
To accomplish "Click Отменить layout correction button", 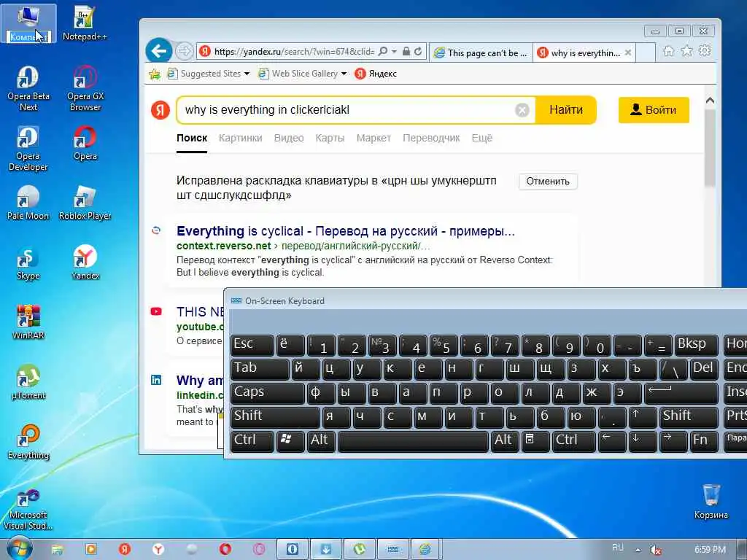I will [548, 182].
